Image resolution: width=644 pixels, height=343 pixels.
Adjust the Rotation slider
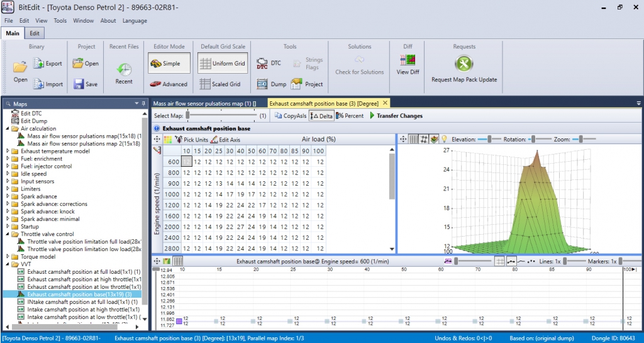pos(540,140)
